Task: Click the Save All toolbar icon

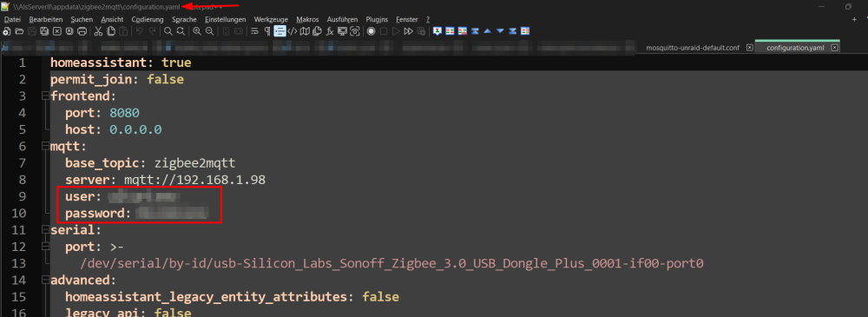Action: (x=43, y=31)
